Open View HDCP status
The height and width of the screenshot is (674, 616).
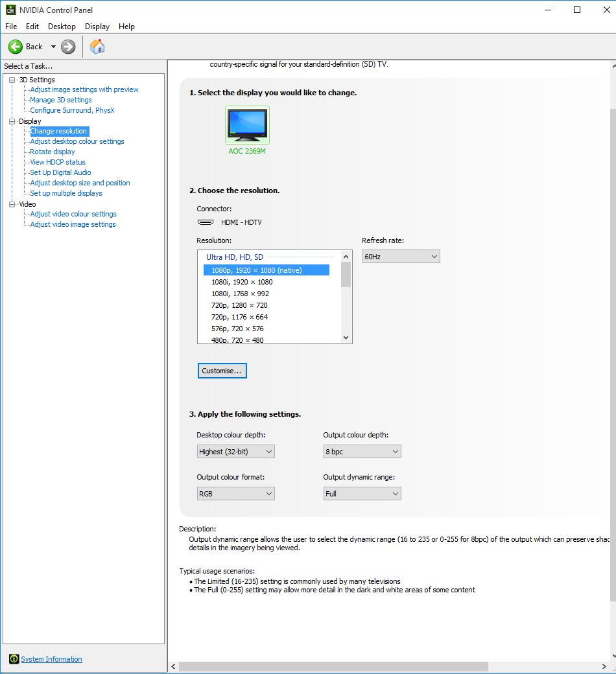58,162
